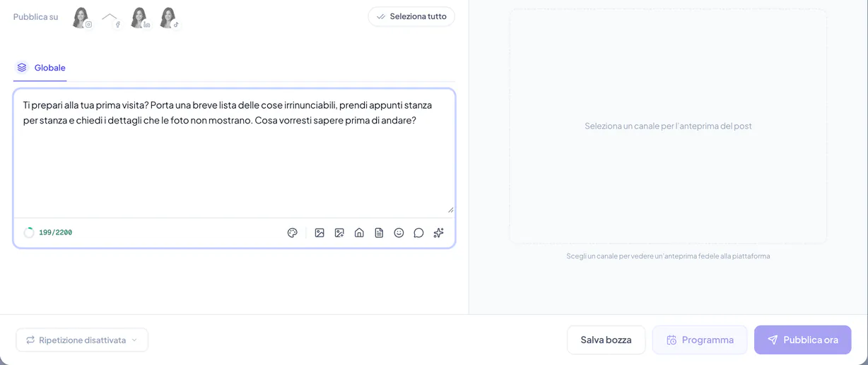
Task: Select the TikTok account avatar
Action: tap(169, 18)
